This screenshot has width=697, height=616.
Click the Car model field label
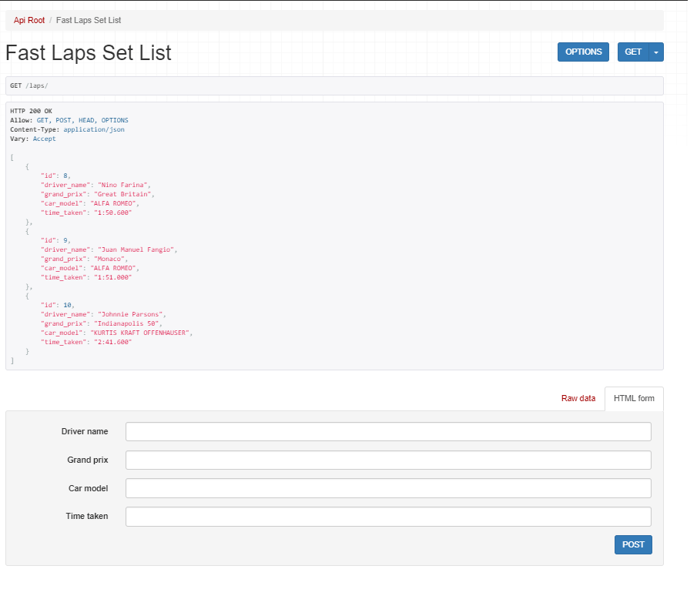[88, 488]
